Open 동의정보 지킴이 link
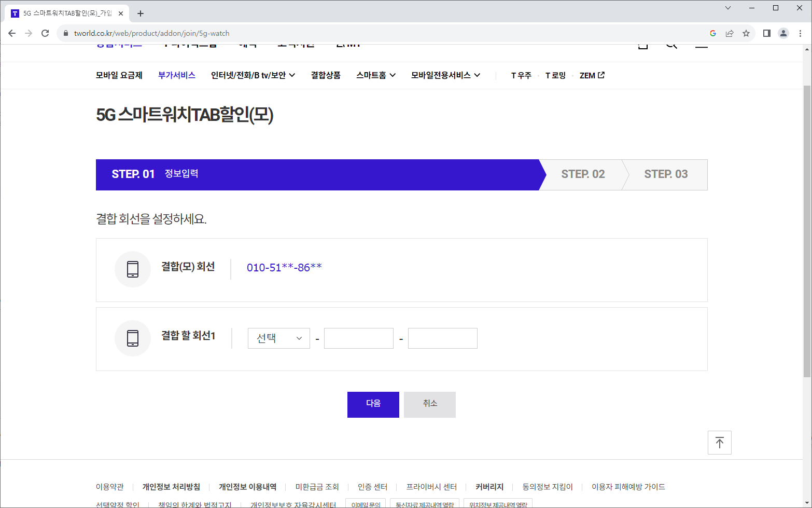Image resolution: width=812 pixels, height=508 pixels. pos(548,487)
